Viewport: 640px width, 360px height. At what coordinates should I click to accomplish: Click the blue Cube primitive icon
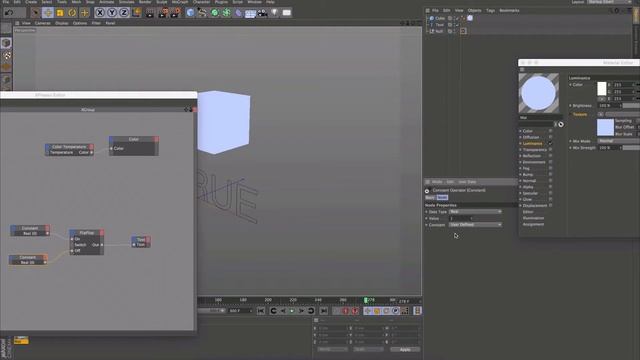click(190, 13)
